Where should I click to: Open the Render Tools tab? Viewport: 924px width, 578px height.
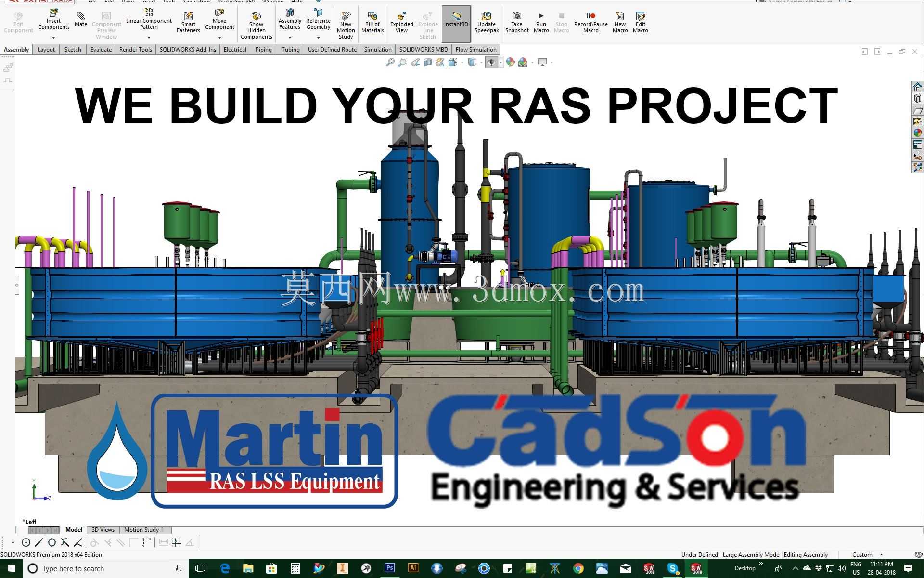(x=136, y=49)
